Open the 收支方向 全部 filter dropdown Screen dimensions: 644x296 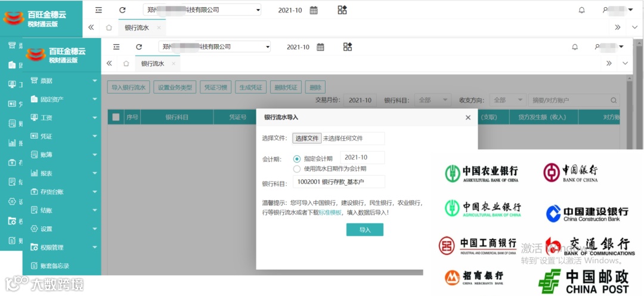point(507,101)
